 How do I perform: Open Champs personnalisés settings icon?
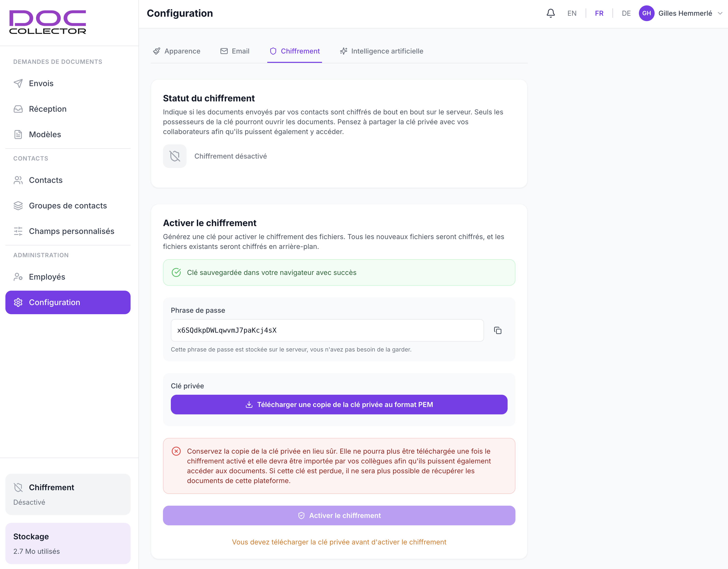(18, 231)
